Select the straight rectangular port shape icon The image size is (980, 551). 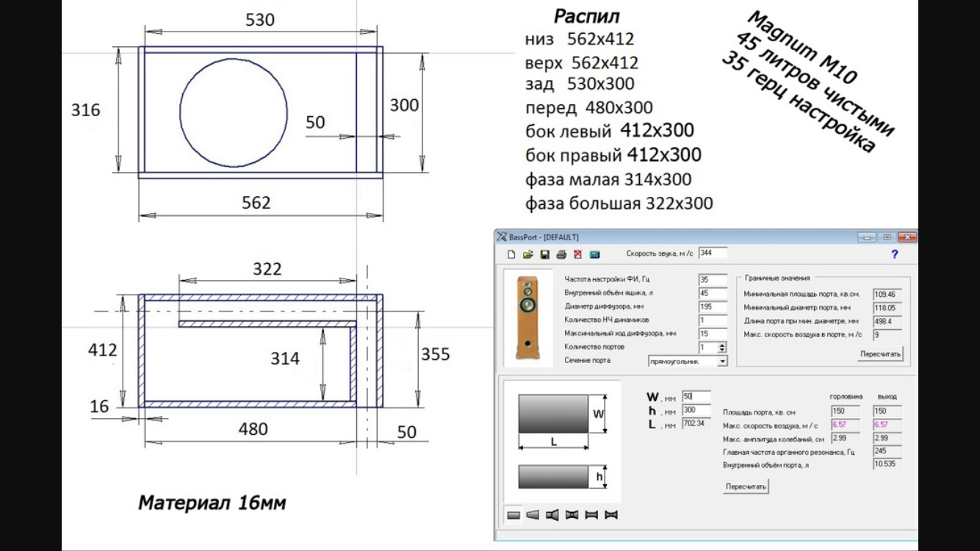pos(514,515)
